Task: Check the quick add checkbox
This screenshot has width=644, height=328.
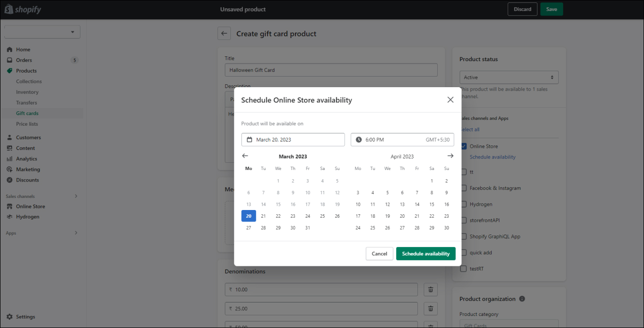Action: click(x=464, y=252)
